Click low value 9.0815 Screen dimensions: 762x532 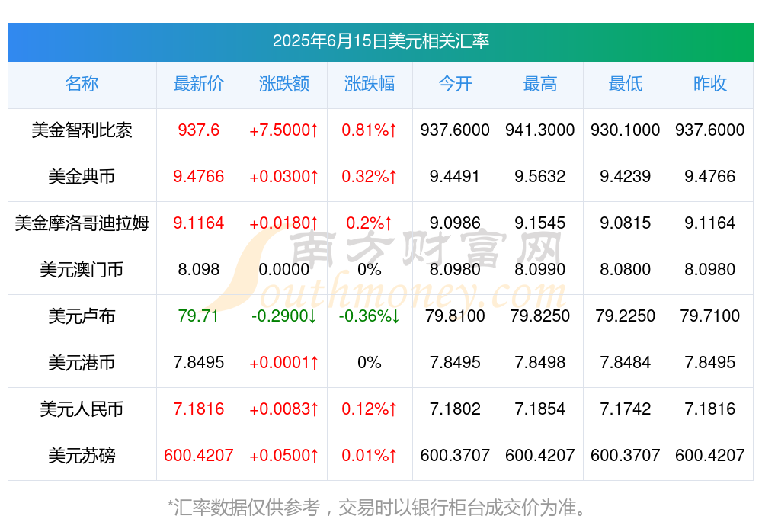tap(626, 223)
